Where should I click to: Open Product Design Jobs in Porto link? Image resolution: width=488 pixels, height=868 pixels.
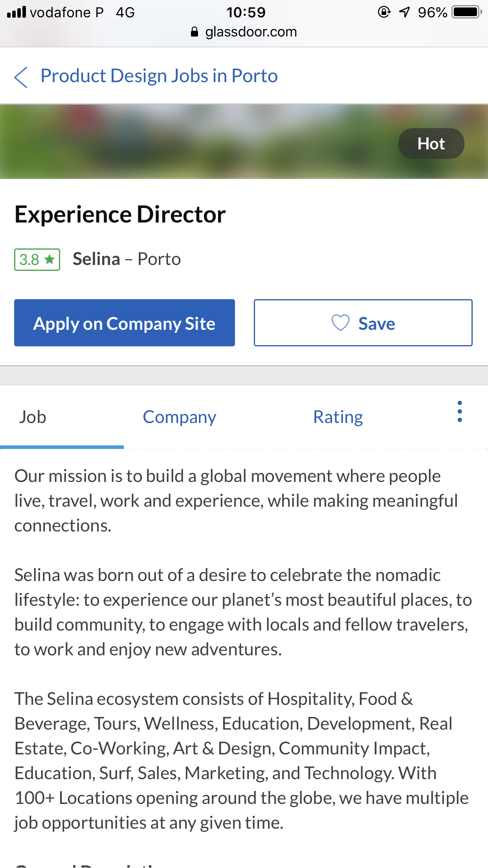click(159, 76)
